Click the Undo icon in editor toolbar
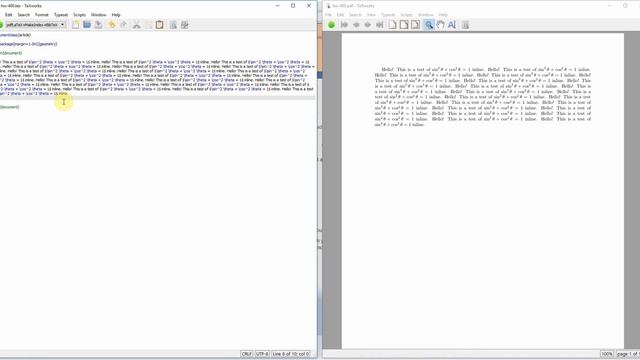The image size is (640, 360). [x=111, y=25]
